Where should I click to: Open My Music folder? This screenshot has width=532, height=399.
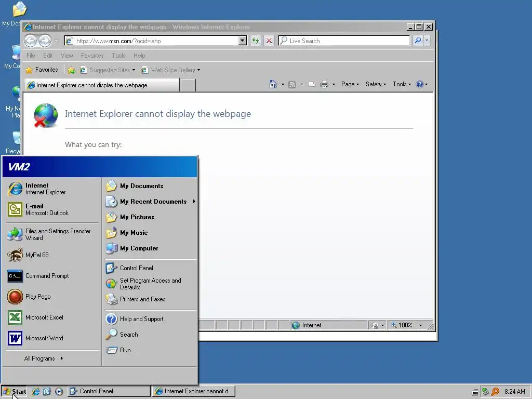click(x=150, y=233)
